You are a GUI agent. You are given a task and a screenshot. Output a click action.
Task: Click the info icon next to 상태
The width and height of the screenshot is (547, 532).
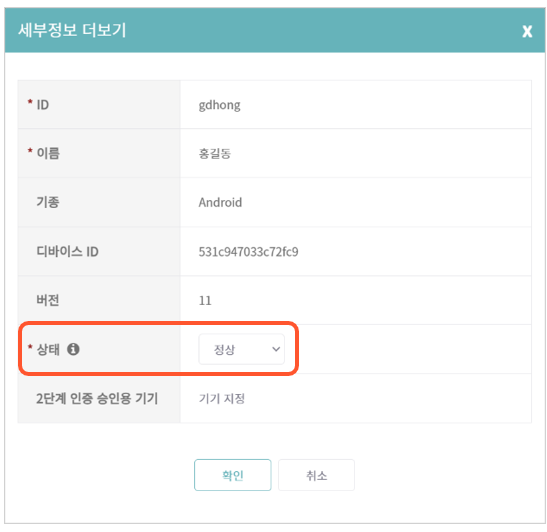pyautogui.click(x=73, y=349)
